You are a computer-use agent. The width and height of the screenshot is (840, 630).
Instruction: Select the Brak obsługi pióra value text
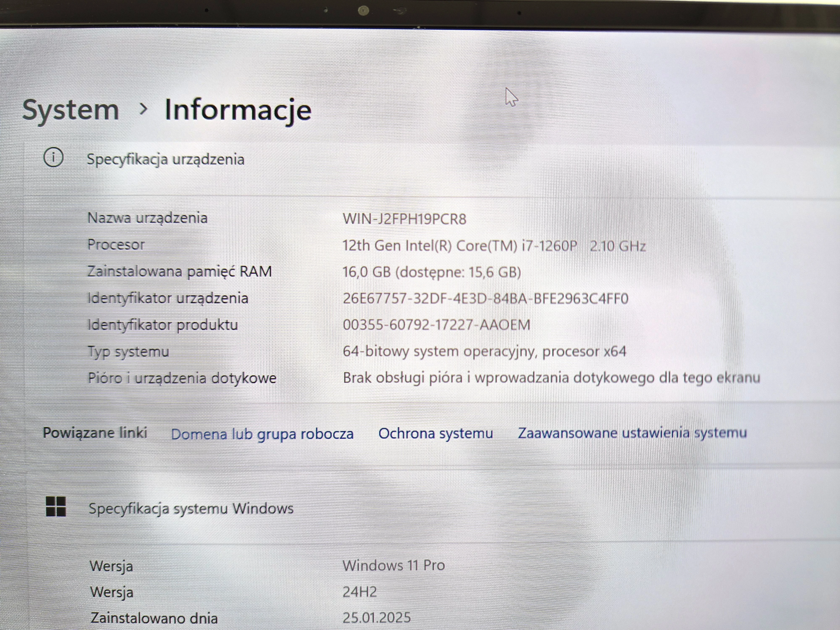pos(551,378)
